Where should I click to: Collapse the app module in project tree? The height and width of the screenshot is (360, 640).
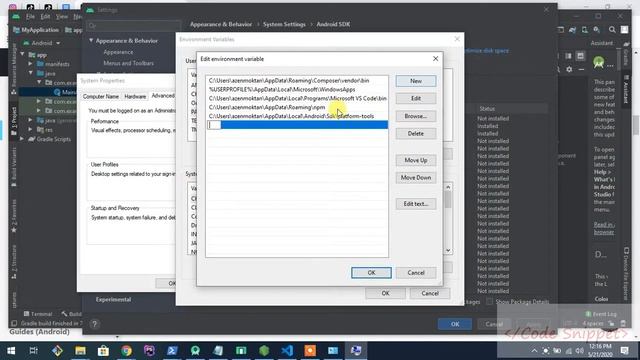pyautogui.click(x=22, y=54)
